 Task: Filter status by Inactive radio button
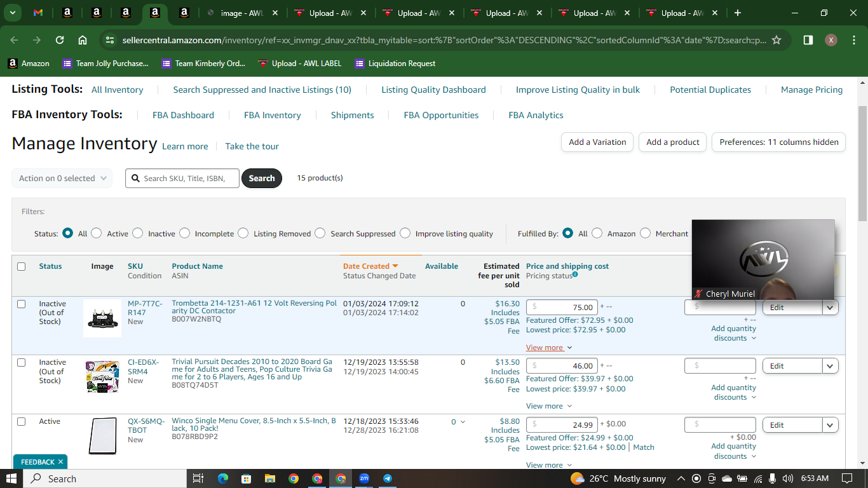click(138, 233)
